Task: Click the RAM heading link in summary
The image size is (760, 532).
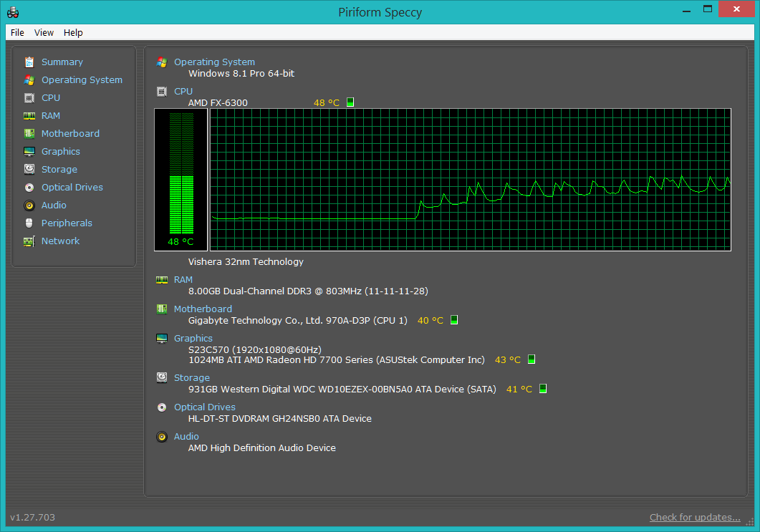Action: click(183, 279)
